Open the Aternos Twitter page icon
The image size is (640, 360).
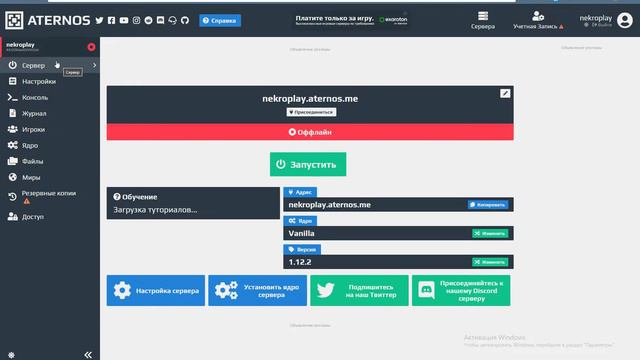pyautogui.click(x=99, y=20)
